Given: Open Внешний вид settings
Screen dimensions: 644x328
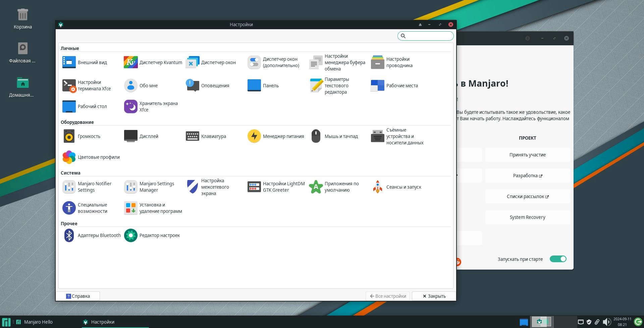Looking at the screenshot, I should [x=85, y=62].
